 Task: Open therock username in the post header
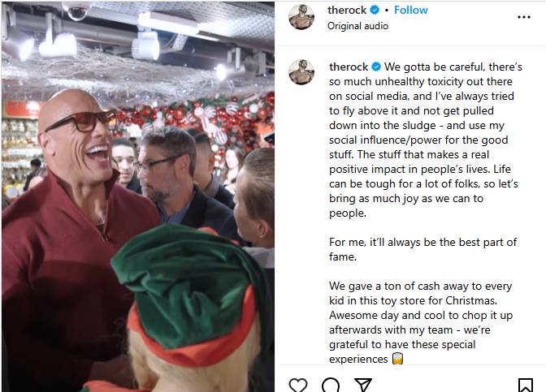click(348, 11)
